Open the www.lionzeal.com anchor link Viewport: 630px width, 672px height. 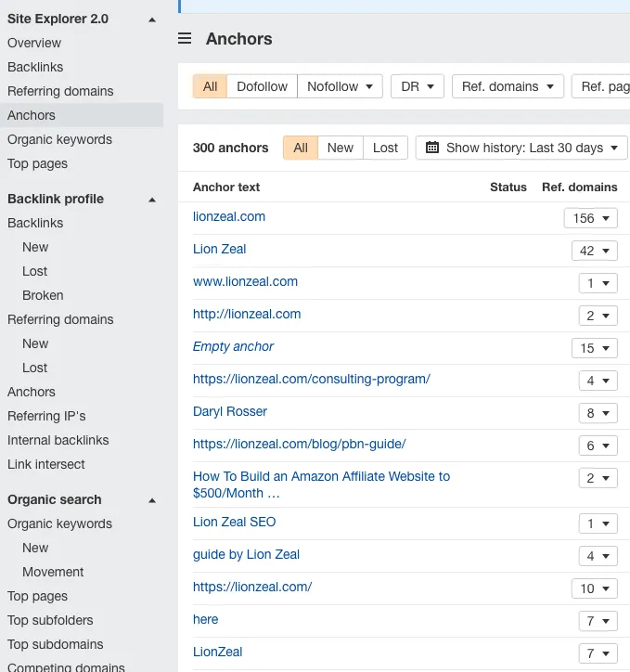[x=245, y=282]
